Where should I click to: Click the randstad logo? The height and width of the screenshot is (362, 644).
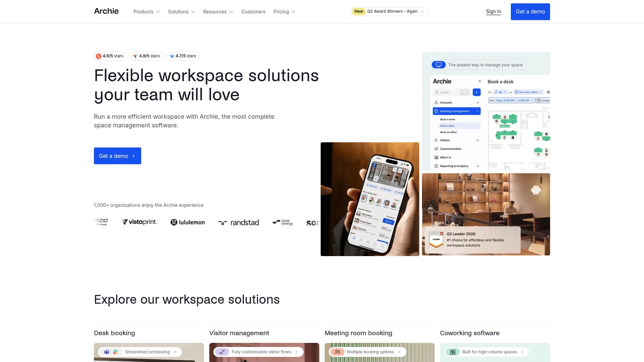pyautogui.click(x=239, y=222)
